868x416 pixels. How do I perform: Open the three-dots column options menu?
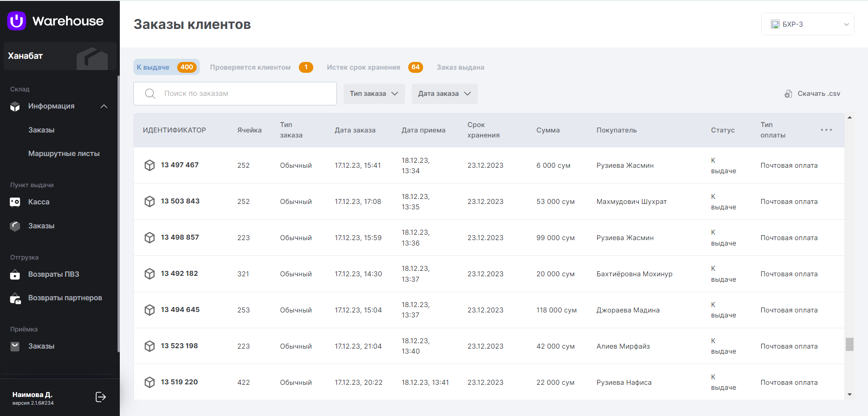pos(826,130)
